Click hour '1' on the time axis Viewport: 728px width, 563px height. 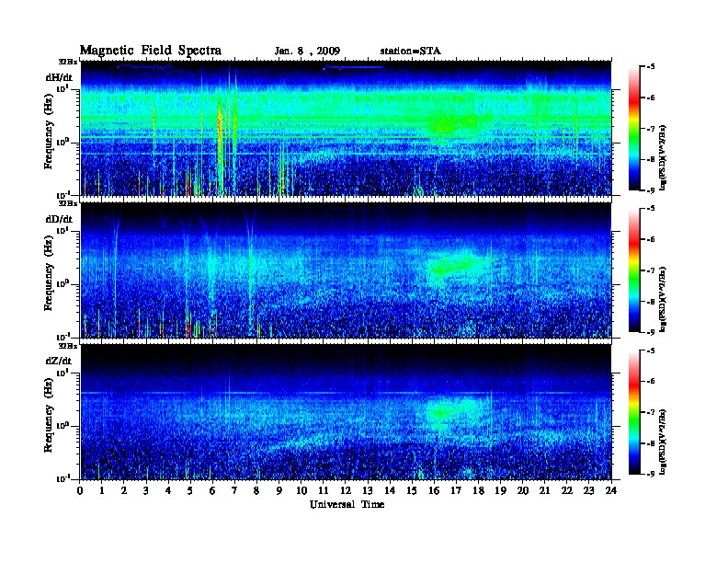pyautogui.click(x=102, y=490)
